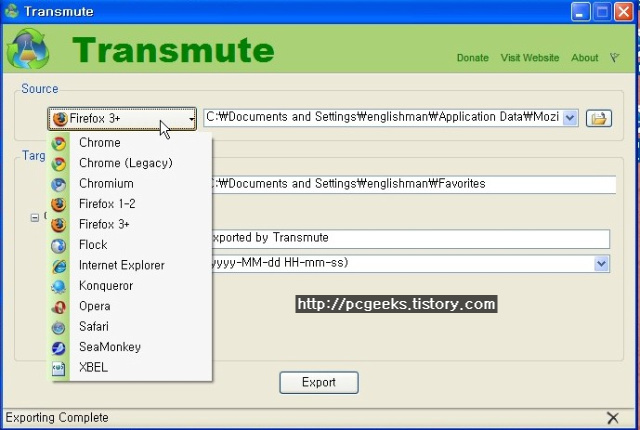Viewport: 640px width, 430px height.
Task: Click the Konqueror icon
Action: tap(59, 286)
